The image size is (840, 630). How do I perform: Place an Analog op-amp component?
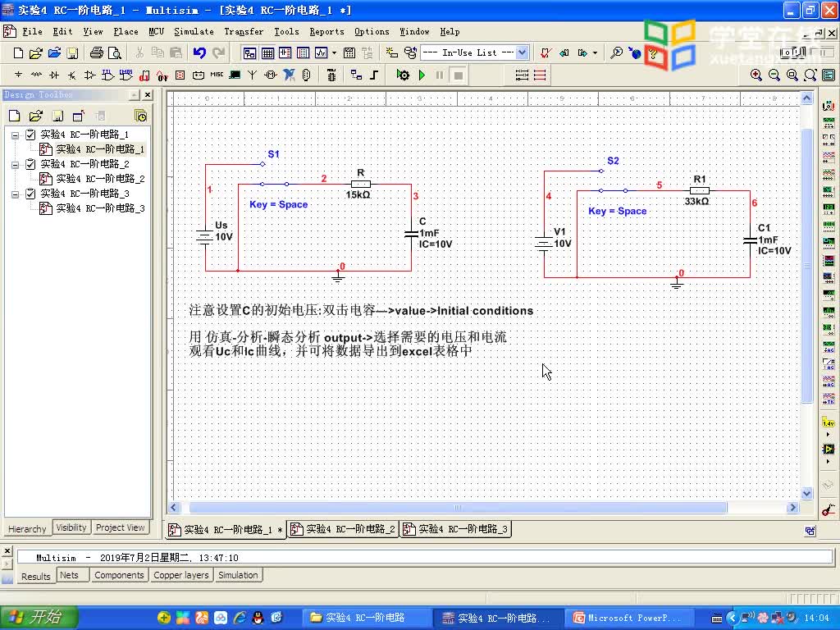(90, 75)
